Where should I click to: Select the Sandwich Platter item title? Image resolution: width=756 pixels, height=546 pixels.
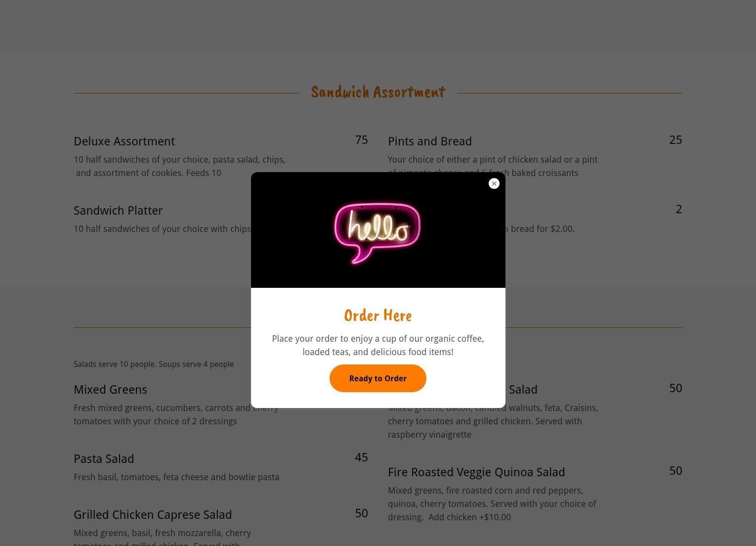click(118, 211)
